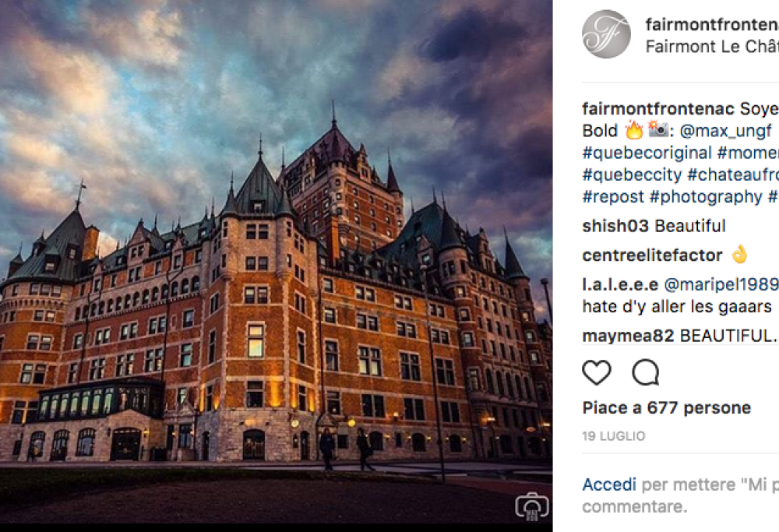The width and height of the screenshot is (779, 532).
Task: Open the fairmontfrontenac profile from the post header
Action: [711, 24]
